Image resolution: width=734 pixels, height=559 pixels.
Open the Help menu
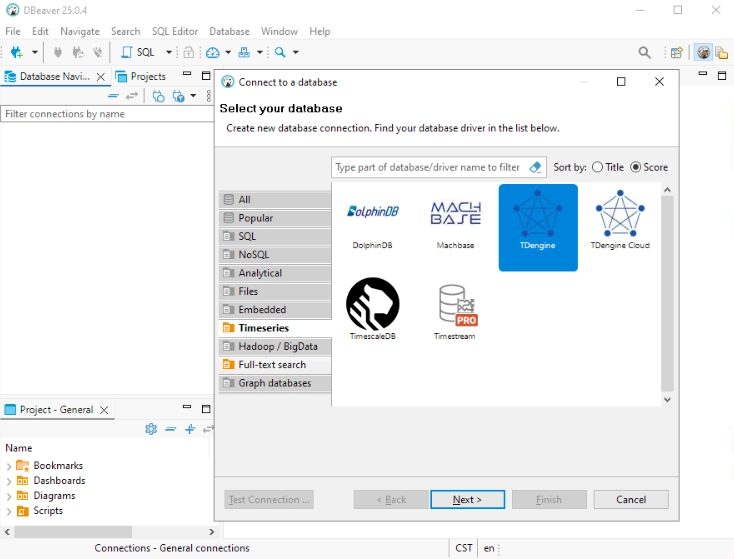(319, 31)
